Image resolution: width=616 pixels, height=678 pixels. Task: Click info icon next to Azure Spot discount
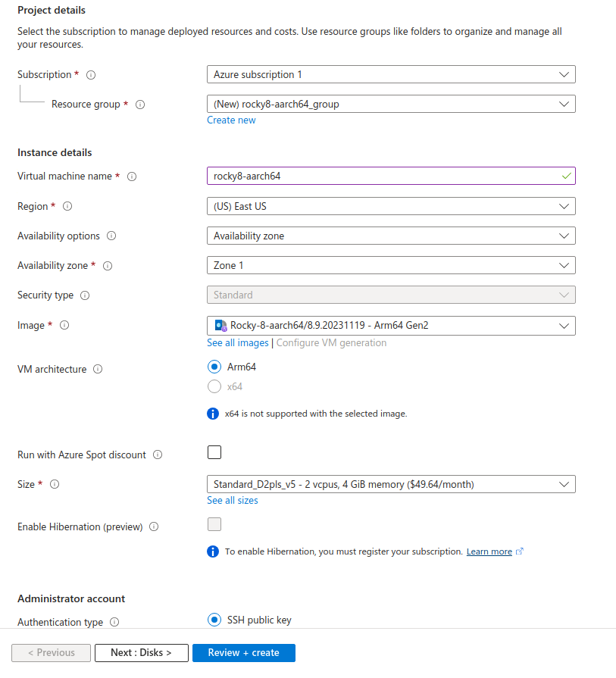click(158, 455)
